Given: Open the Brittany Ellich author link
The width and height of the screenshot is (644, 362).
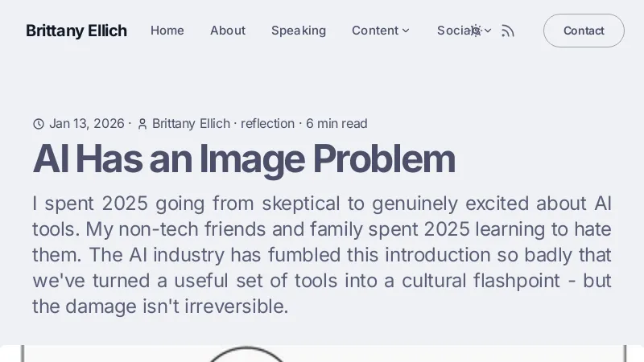Looking at the screenshot, I should coord(191,124).
